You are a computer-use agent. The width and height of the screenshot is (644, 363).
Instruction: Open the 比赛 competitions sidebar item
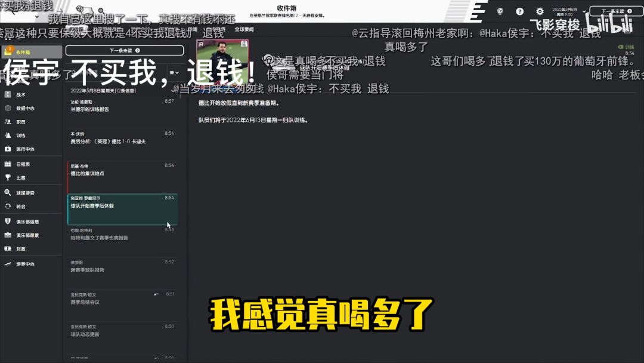pos(31,177)
